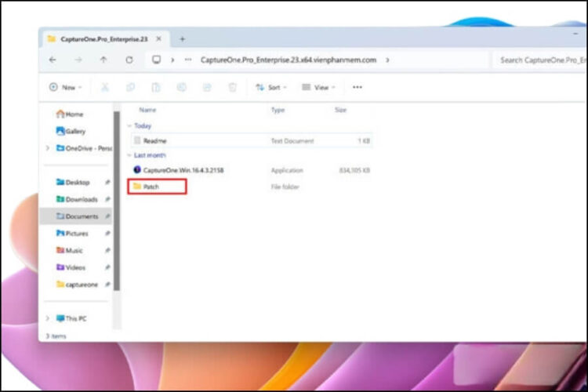Sort by the Name column header
This screenshot has height=392, width=588.
(x=147, y=110)
